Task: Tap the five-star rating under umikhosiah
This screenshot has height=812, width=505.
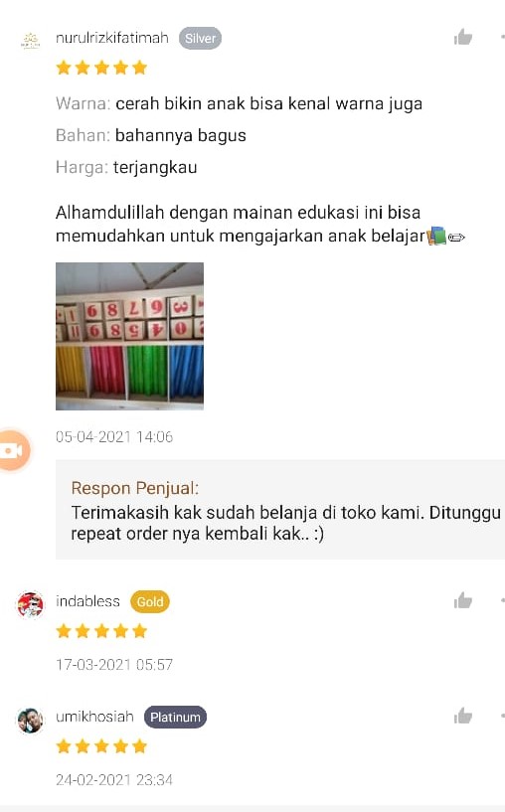Action: (x=101, y=746)
